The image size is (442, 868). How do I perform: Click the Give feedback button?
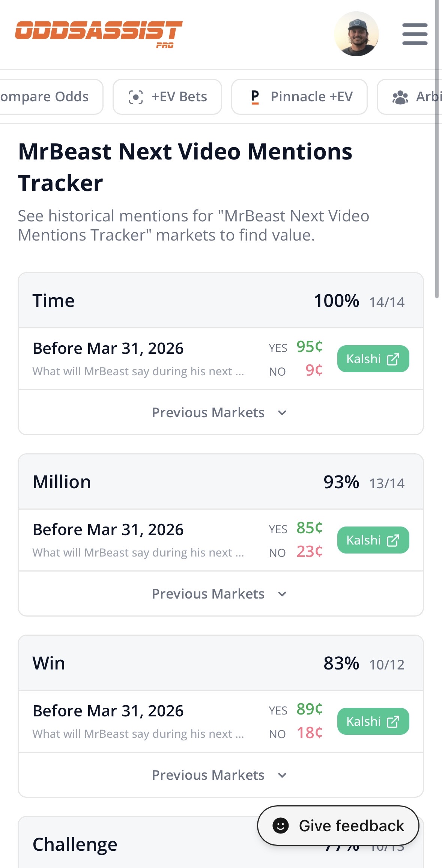click(338, 826)
